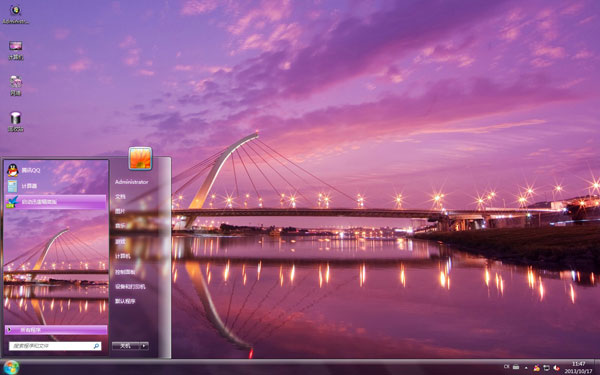The image size is (600, 375).
Task: Expand All Programs (所有程序) list
Action: point(56,330)
